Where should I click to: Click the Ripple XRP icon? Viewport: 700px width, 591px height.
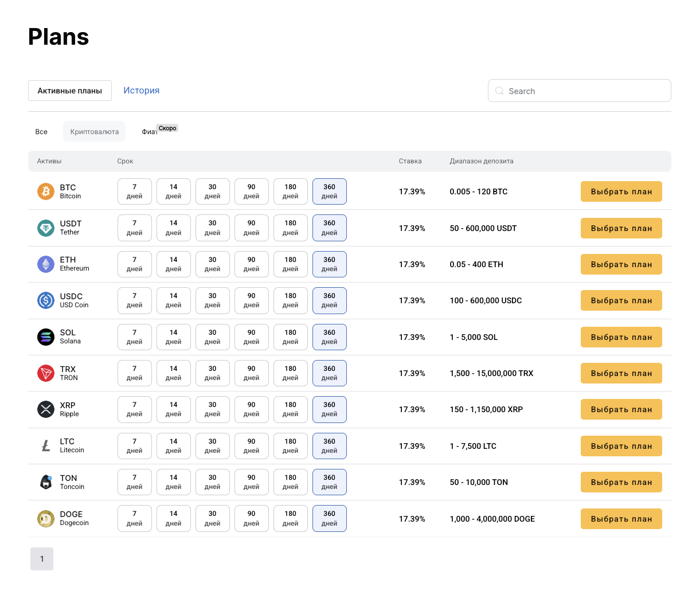(46, 409)
